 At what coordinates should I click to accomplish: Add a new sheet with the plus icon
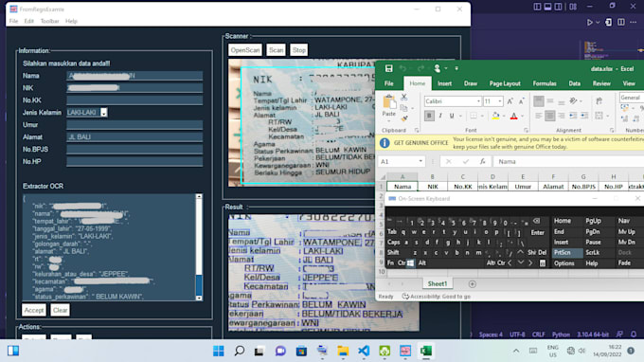(x=473, y=284)
